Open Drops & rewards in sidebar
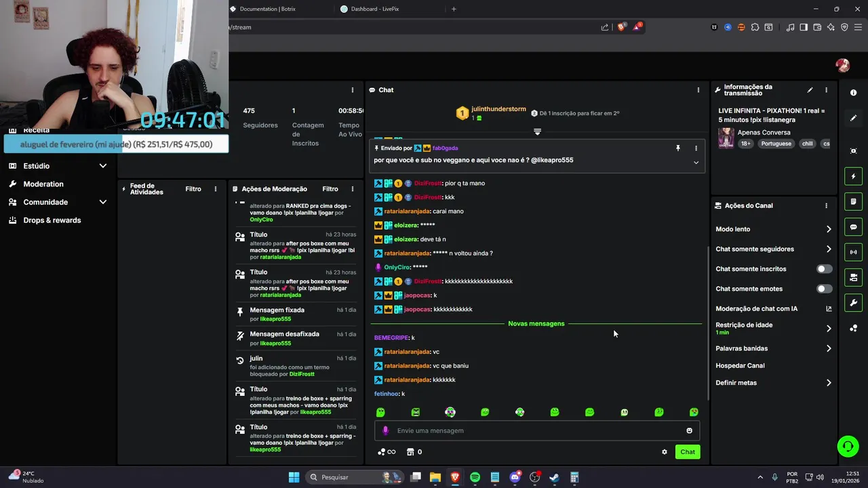 point(52,220)
